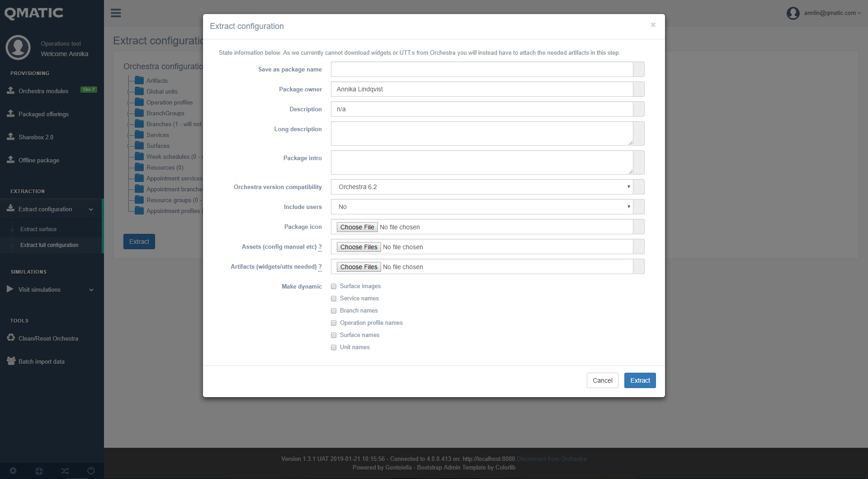Select Extract full configuration submenu item
Viewport: 868px width, 479px height.
click(49, 245)
